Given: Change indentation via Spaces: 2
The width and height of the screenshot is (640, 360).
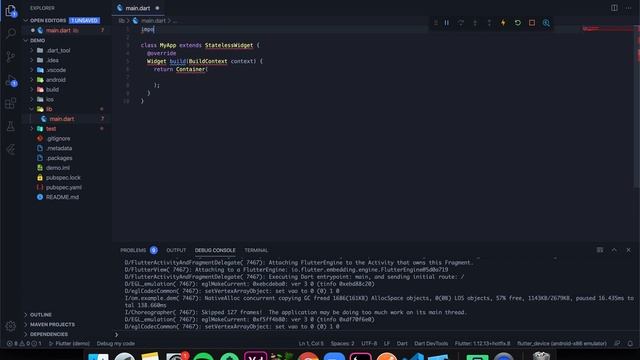Looking at the screenshot, I should point(342,343).
